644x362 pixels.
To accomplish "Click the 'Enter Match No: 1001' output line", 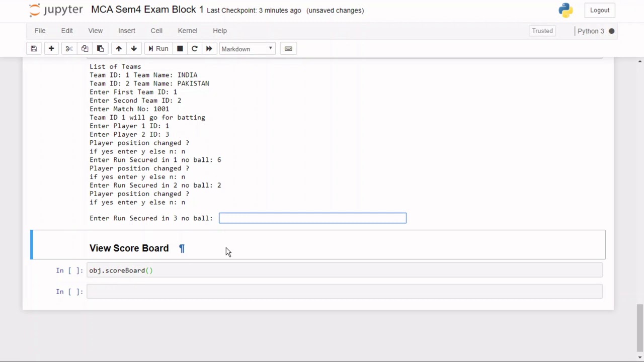I will [129, 109].
